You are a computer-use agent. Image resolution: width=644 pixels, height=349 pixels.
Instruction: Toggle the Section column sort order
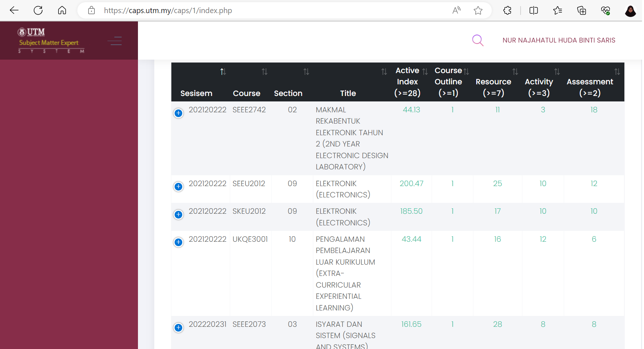point(306,72)
